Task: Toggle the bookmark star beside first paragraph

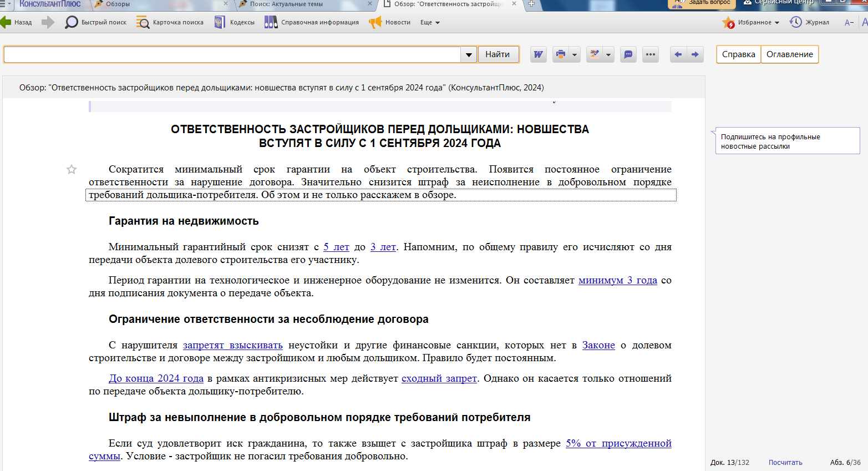Action: pyautogui.click(x=72, y=170)
